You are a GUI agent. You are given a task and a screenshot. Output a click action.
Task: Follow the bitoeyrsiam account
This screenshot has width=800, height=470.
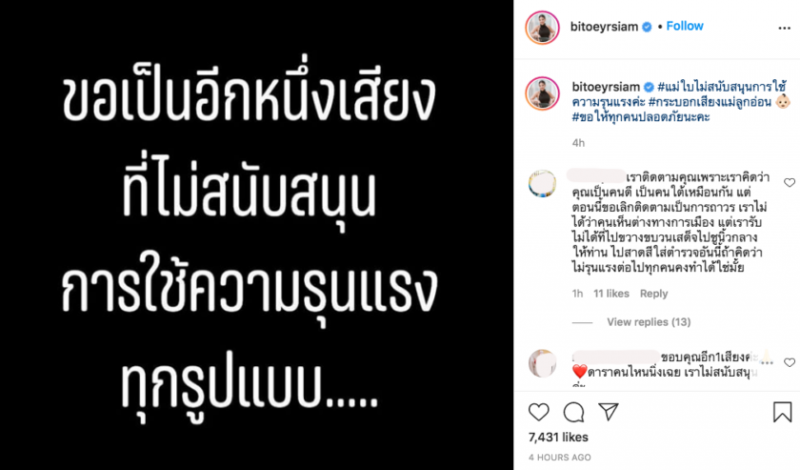(685, 26)
